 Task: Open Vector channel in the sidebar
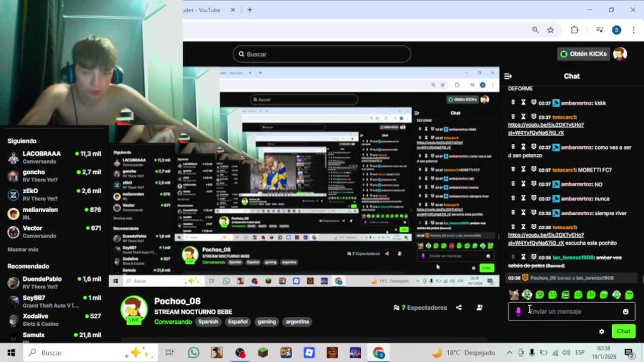[54, 232]
